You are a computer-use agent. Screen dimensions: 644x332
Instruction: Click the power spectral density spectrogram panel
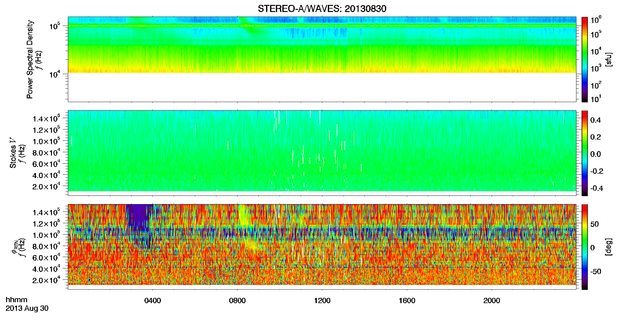coord(322,59)
